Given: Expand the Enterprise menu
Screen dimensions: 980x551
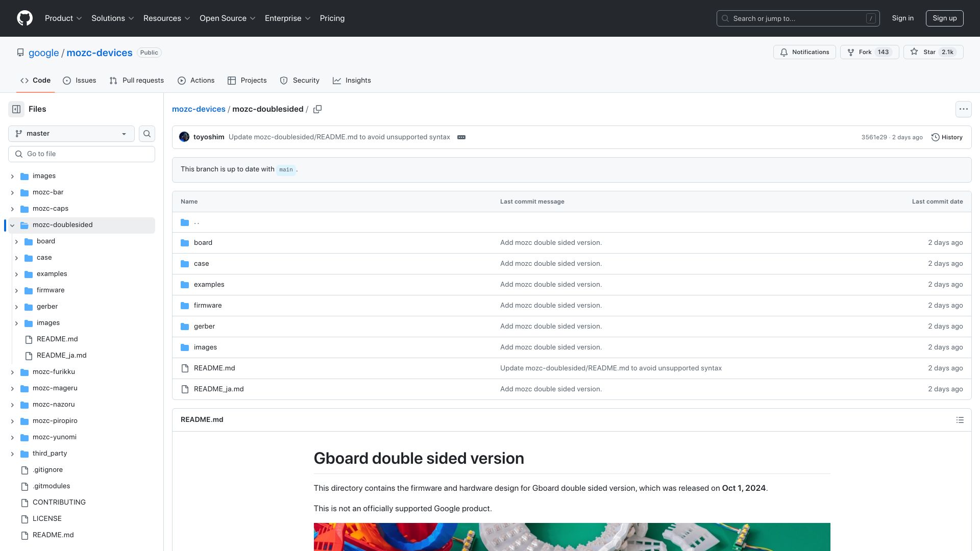Looking at the screenshot, I should point(288,18).
